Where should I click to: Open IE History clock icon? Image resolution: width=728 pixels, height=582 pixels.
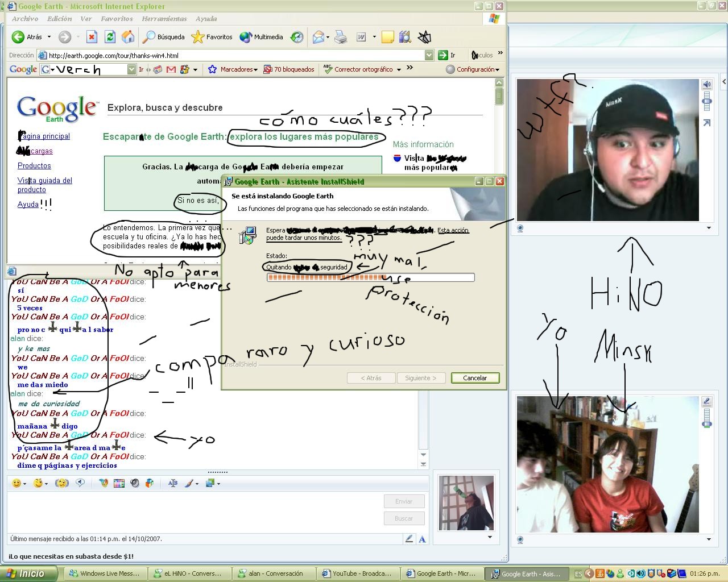(297, 38)
